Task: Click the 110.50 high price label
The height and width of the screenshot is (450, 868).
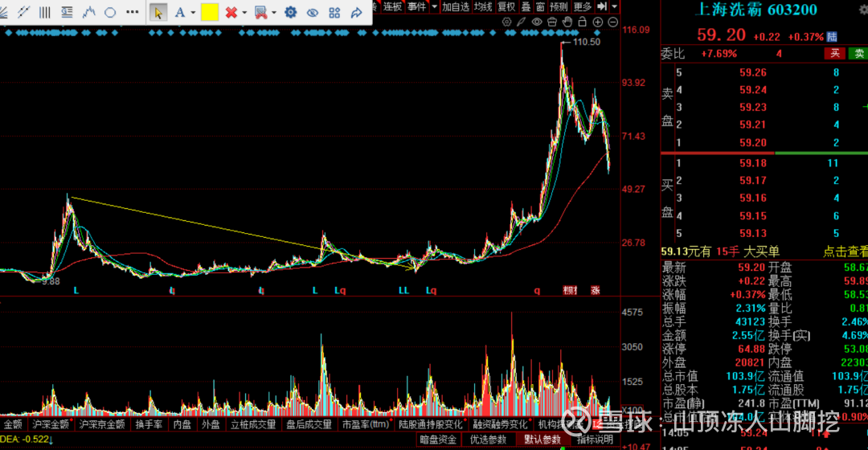Action: tap(586, 42)
